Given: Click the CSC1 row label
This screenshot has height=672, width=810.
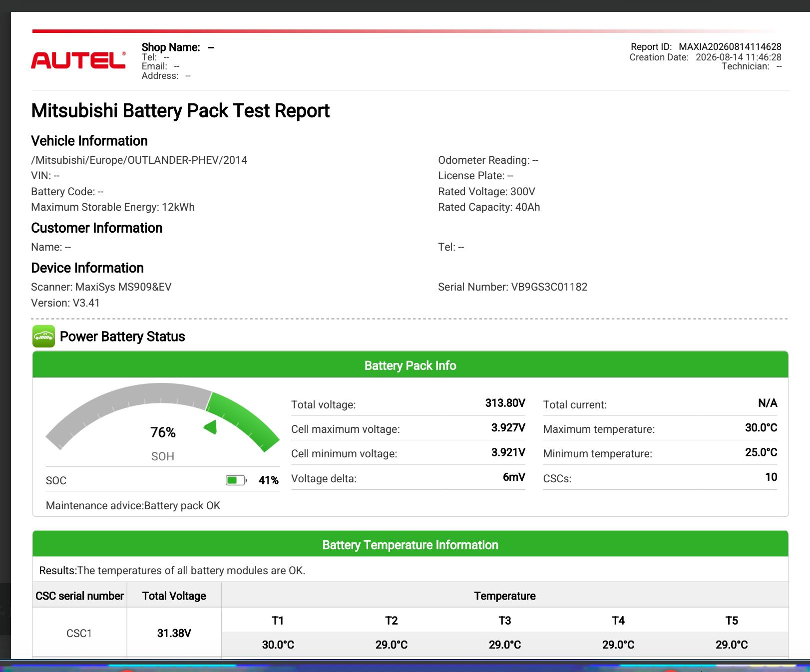Looking at the screenshot, I should [79, 633].
